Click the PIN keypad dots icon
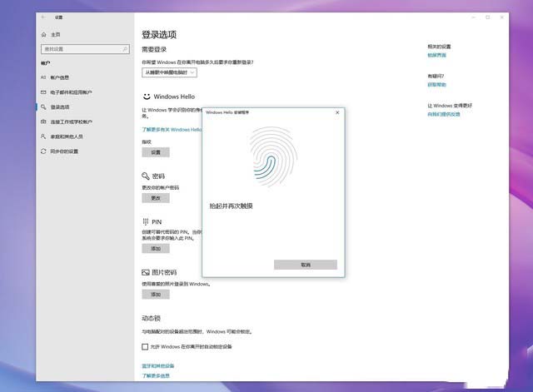The width and height of the screenshot is (533, 392). click(x=146, y=222)
